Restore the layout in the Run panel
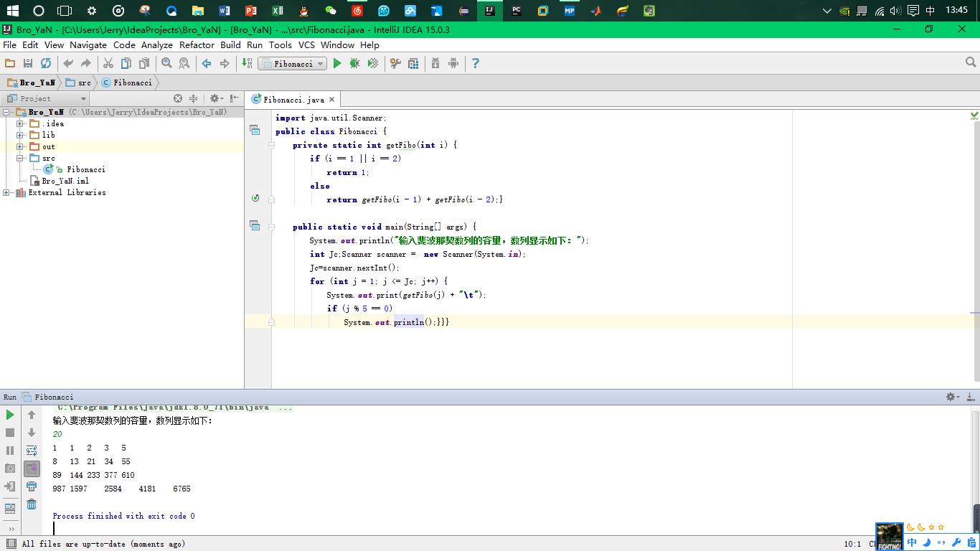980x551 pixels. pos(10,509)
